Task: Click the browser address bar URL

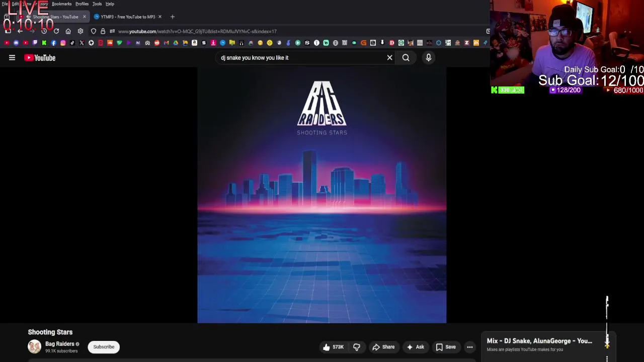Action: click(197, 31)
